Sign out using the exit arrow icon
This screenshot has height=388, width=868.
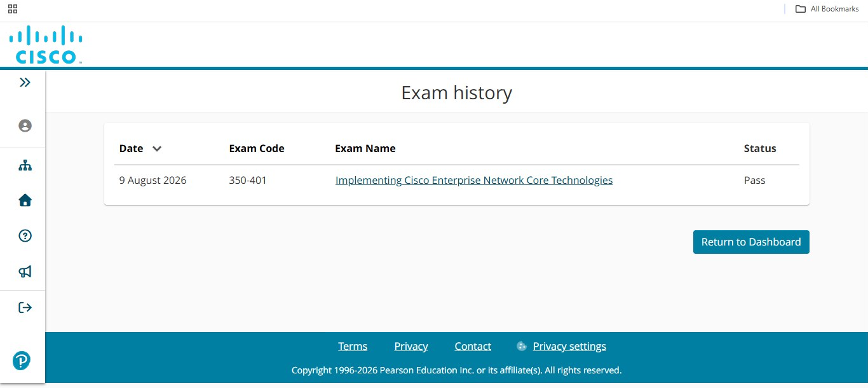point(25,307)
